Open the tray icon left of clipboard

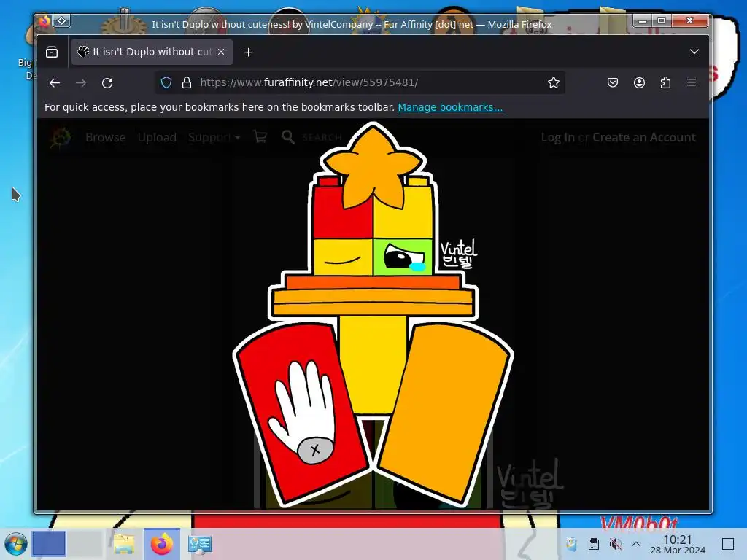click(571, 544)
